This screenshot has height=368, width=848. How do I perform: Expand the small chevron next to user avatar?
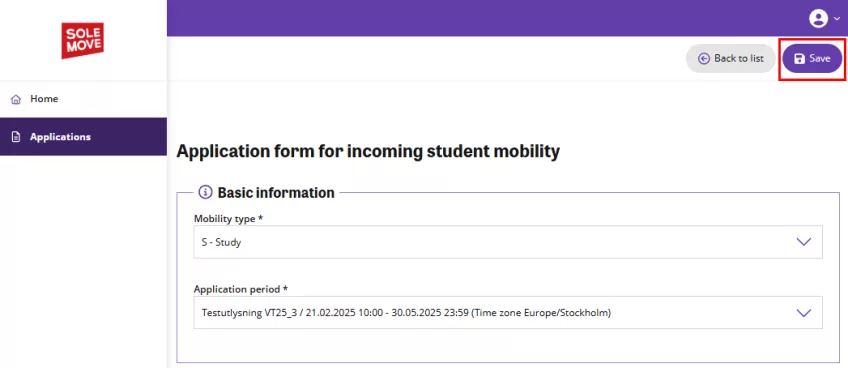pyautogui.click(x=837, y=19)
